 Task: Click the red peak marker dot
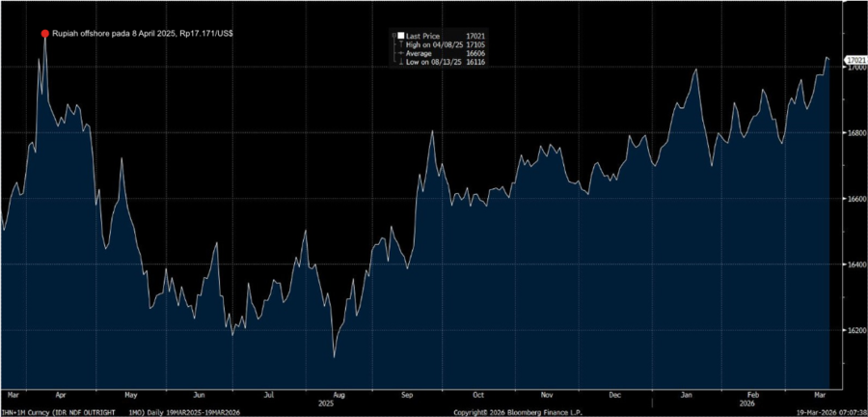pyautogui.click(x=44, y=34)
